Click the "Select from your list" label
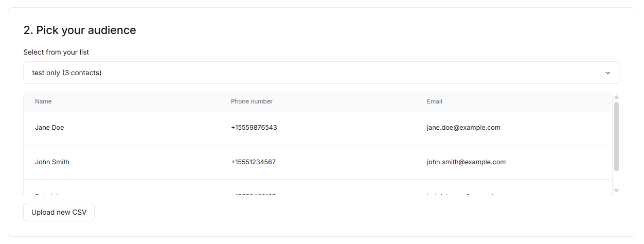Screen dimensions: 644x244 point(56,52)
